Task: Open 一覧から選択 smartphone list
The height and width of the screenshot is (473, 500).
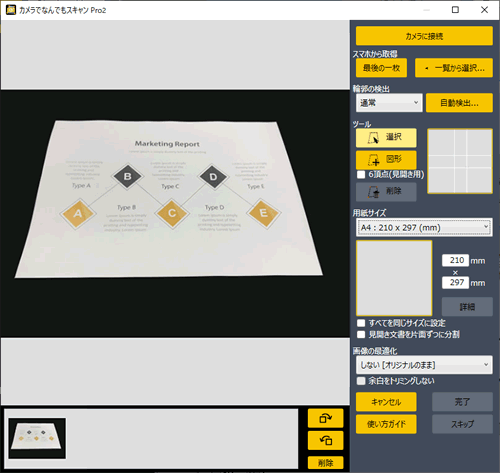Action: tap(454, 68)
